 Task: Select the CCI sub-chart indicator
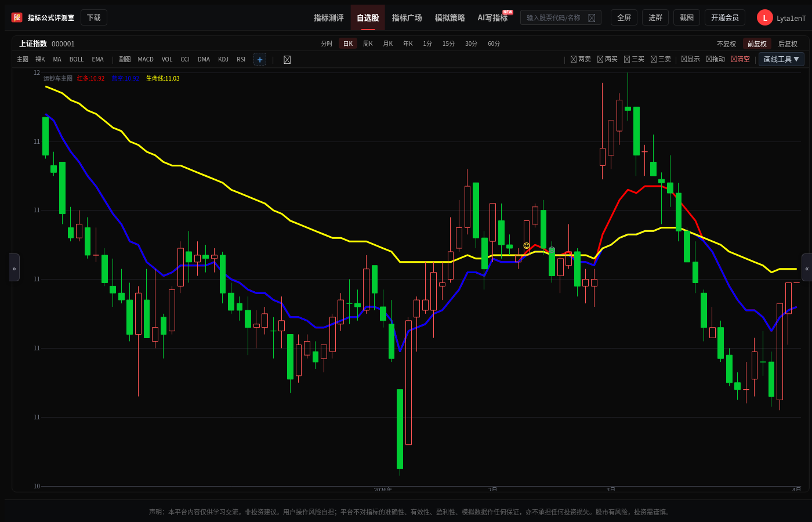pos(185,60)
